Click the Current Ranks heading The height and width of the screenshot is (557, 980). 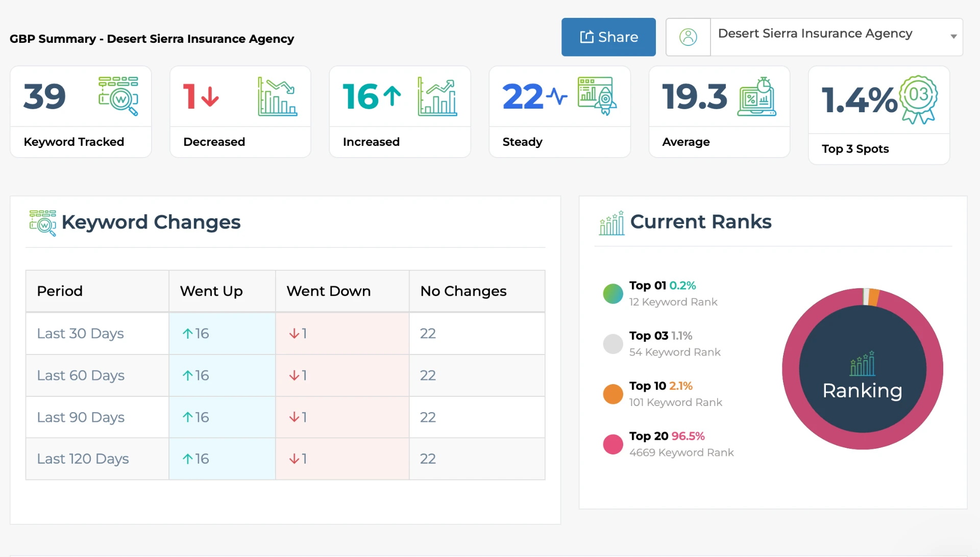(701, 222)
